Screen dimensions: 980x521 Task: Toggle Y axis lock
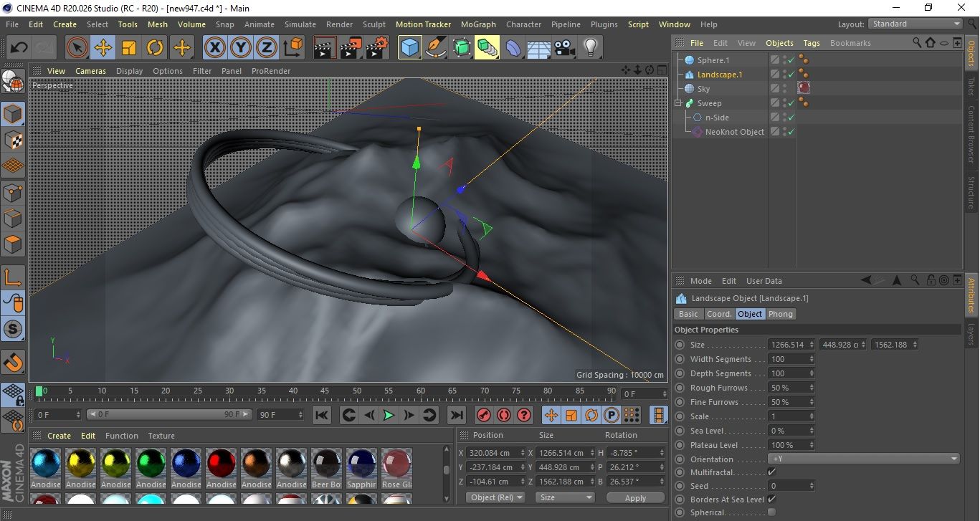click(240, 48)
